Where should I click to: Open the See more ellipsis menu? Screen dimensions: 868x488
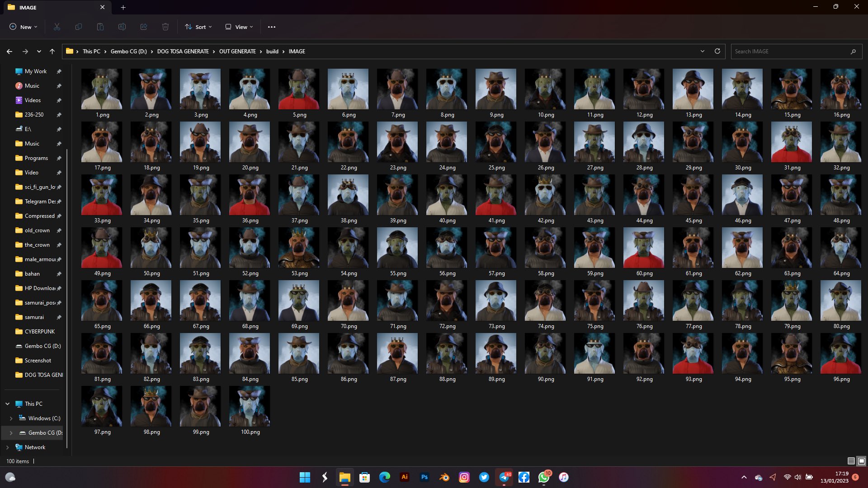click(x=272, y=27)
